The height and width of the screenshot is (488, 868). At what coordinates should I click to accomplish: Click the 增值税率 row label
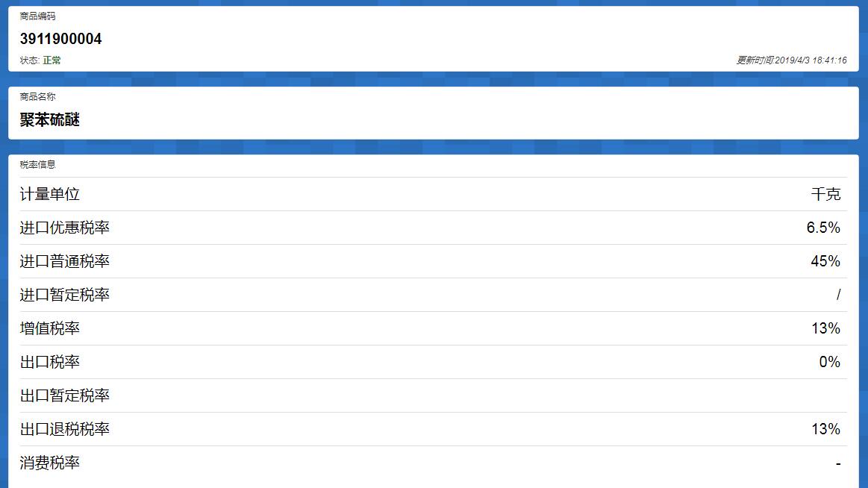click(x=49, y=328)
